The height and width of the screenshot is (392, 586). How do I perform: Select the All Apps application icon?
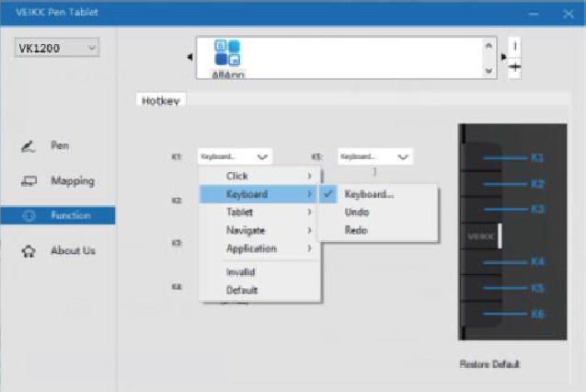point(227,59)
